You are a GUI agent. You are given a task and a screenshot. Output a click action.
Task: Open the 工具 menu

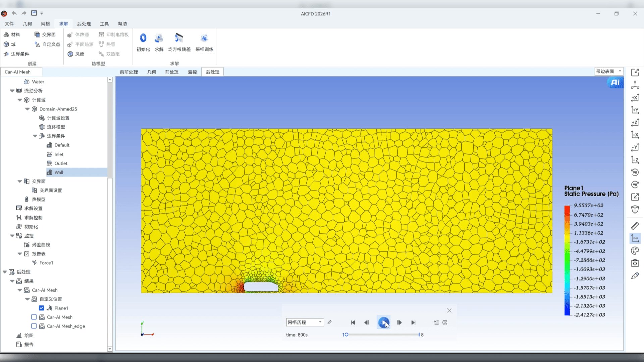click(104, 24)
